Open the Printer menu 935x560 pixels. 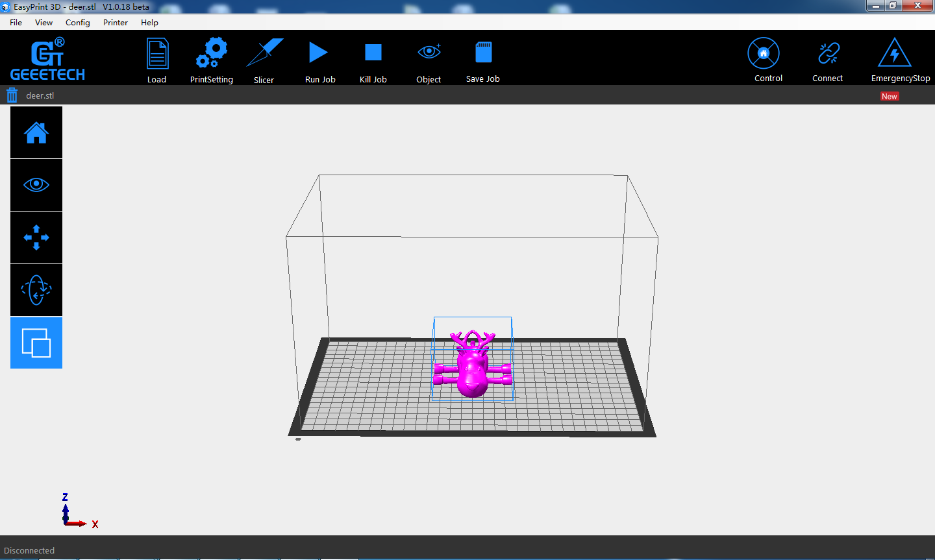pyautogui.click(x=116, y=22)
